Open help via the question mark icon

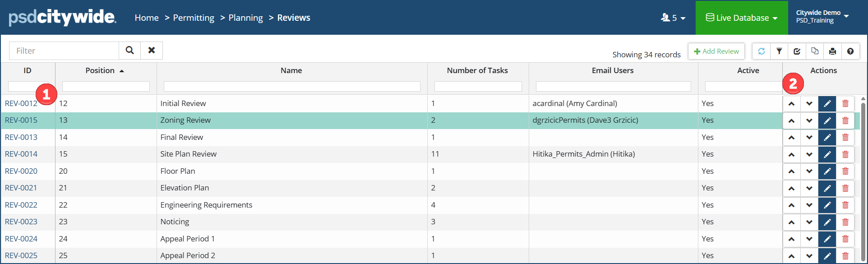coord(850,51)
